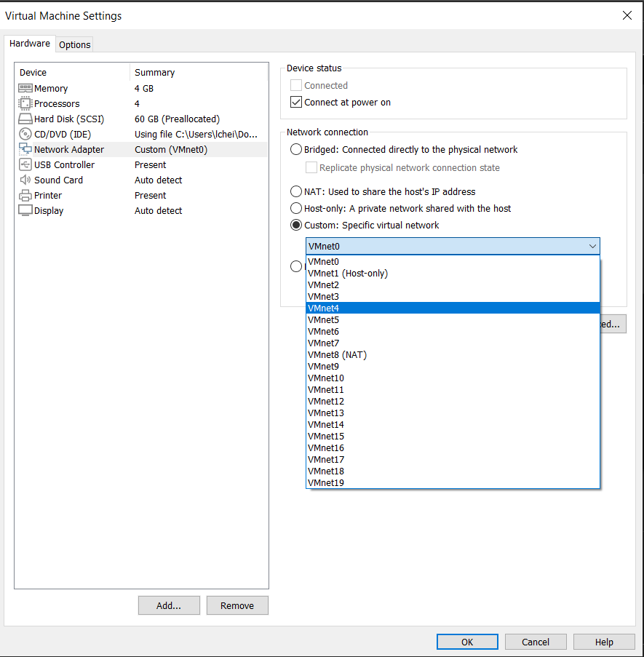Switch to the Hardware tab
Viewport: 644px width, 657px height.
(30, 44)
